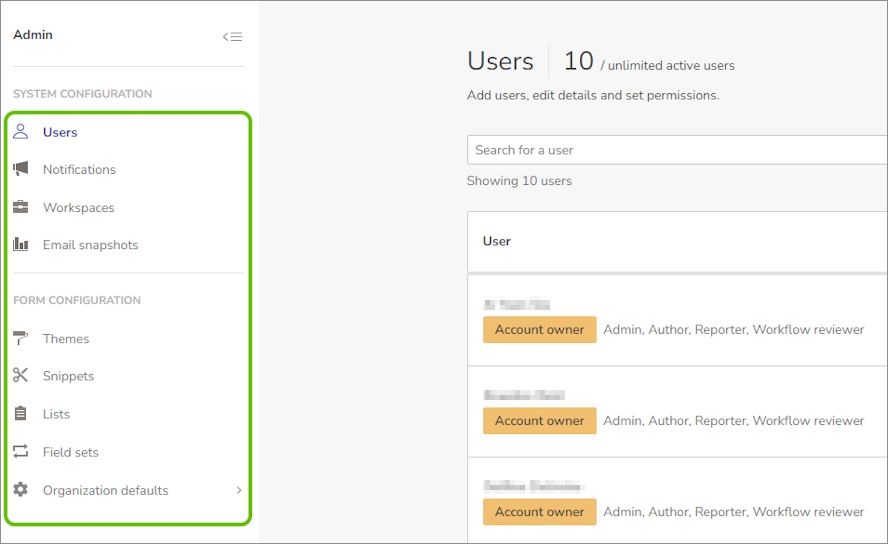The image size is (888, 544).
Task: Collapse the Admin sidebar menu
Action: [232, 37]
